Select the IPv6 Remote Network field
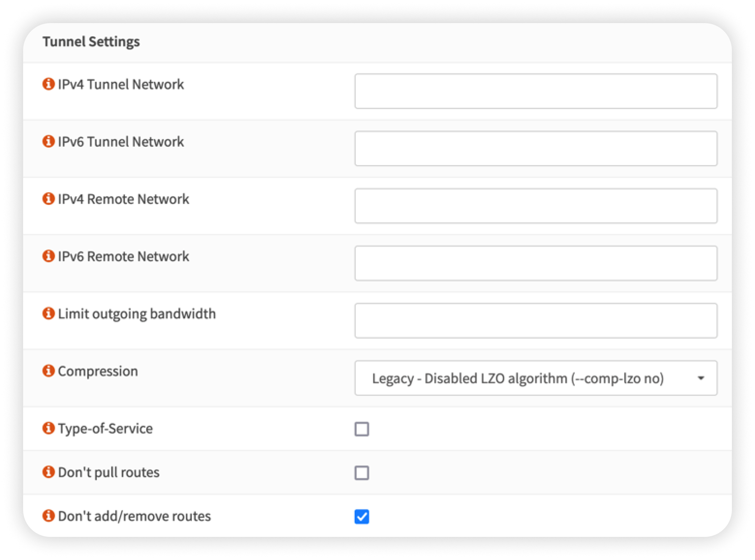The height and width of the screenshot is (560, 755). click(536, 263)
